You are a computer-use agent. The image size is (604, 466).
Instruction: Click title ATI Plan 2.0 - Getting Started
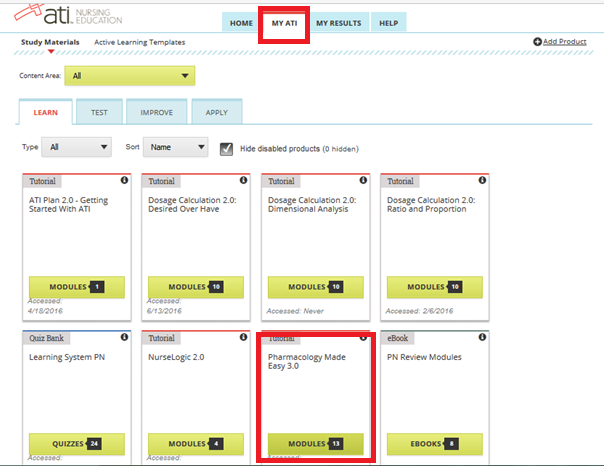pyautogui.click(x=68, y=205)
